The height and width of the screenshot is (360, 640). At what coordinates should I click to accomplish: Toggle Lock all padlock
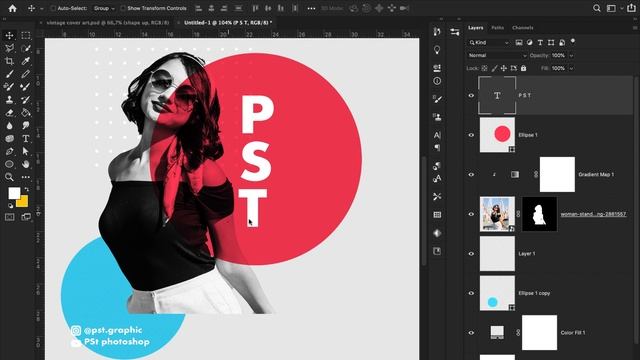click(x=524, y=69)
